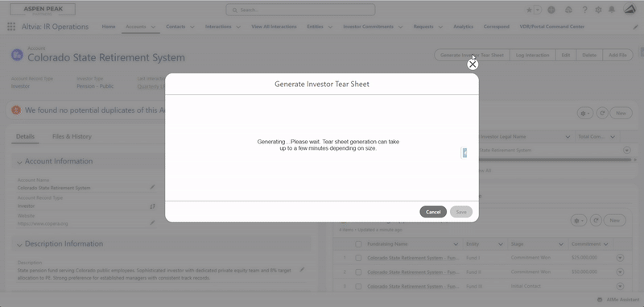Open the Entities tab
Image resolution: width=644 pixels, height=307 pixels.
(315, 27)
